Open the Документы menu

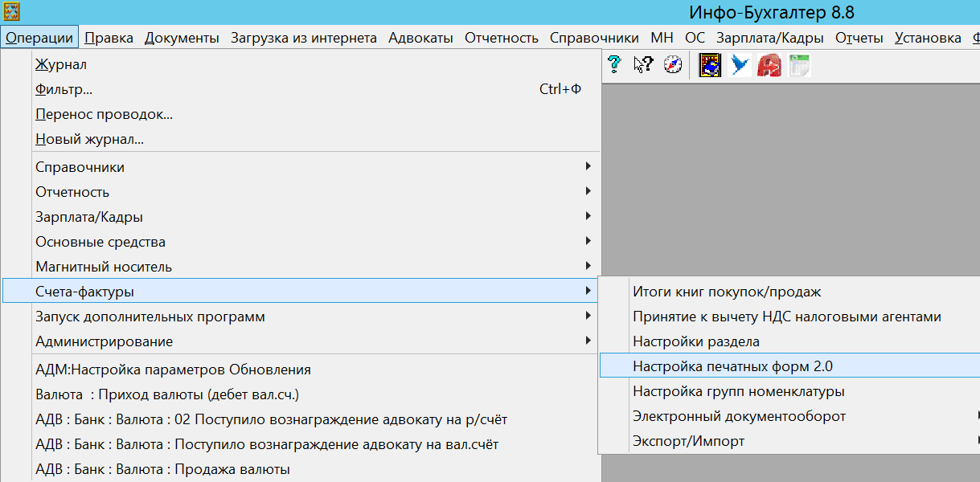click(x=182, y=38)
